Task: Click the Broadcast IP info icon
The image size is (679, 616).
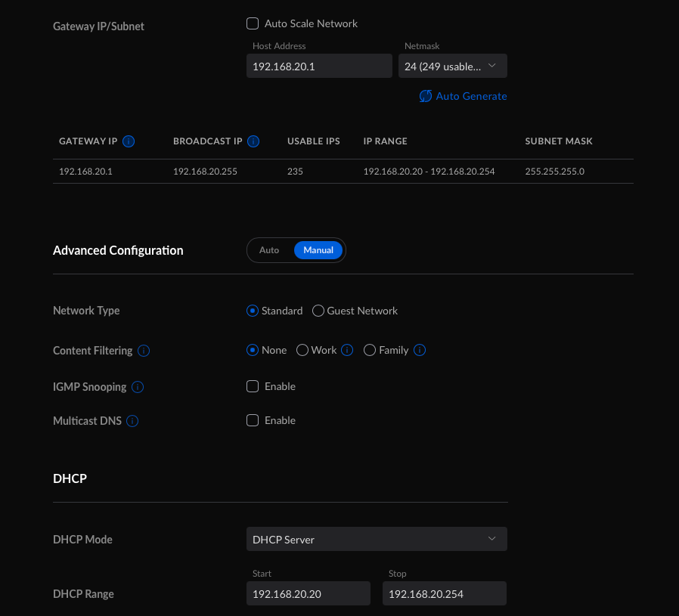Action: [253, 141]
